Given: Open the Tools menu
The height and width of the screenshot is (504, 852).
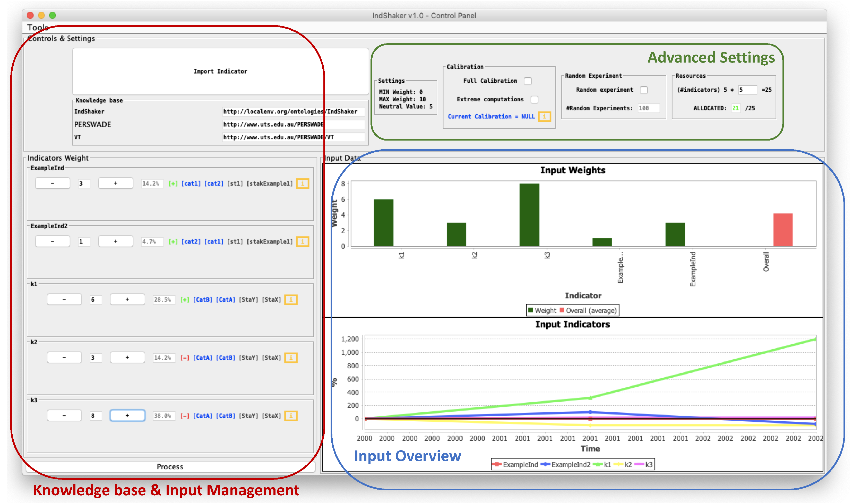Looking at the screenshot, I should tap(37, 28).
